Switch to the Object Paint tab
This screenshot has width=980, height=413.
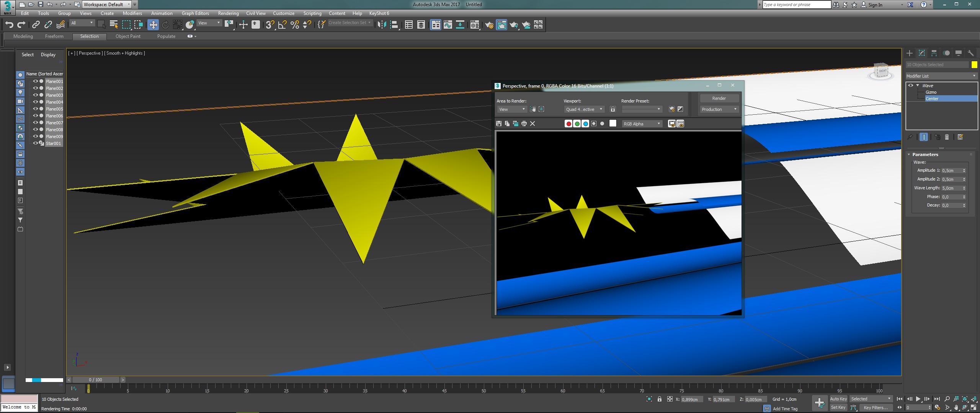128,36
